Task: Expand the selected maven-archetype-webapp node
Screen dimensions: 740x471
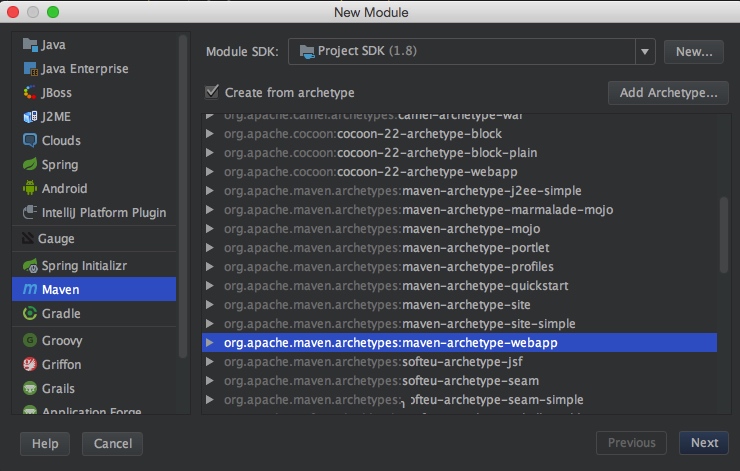Action: 210,343
